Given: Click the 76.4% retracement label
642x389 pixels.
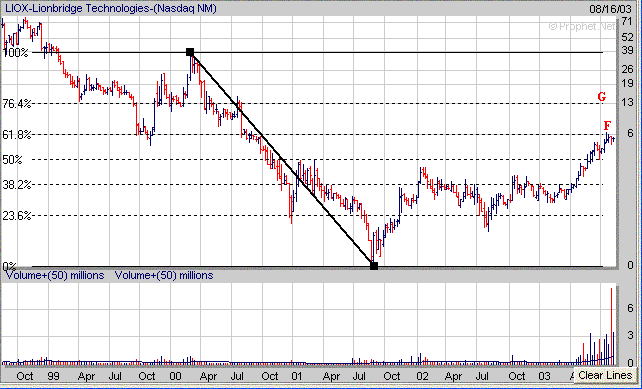Looking at the screenshot, I should pos(17,104).
